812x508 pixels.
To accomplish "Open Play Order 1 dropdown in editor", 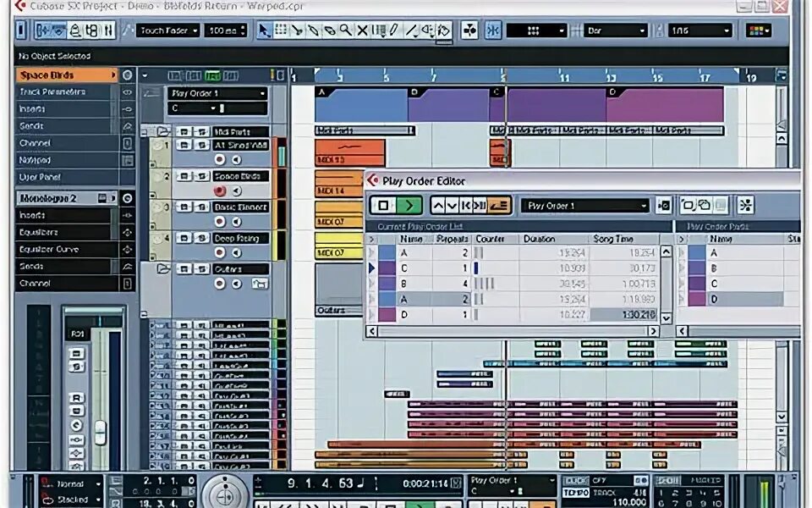I will (584, 206).
